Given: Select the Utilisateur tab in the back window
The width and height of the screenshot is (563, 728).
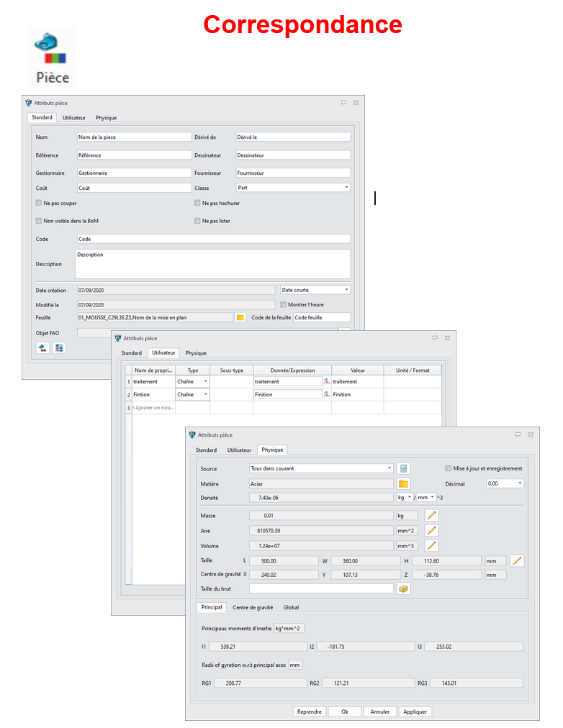Looking at the screenshot, I should point(74,118).
